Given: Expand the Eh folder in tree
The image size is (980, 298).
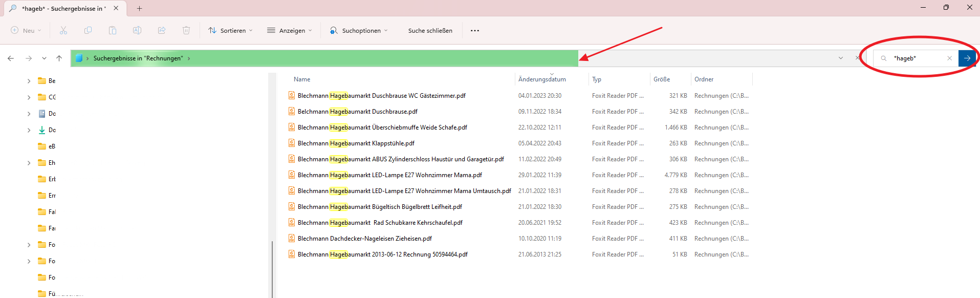Looking at the screenshot, I should (29, 163).
